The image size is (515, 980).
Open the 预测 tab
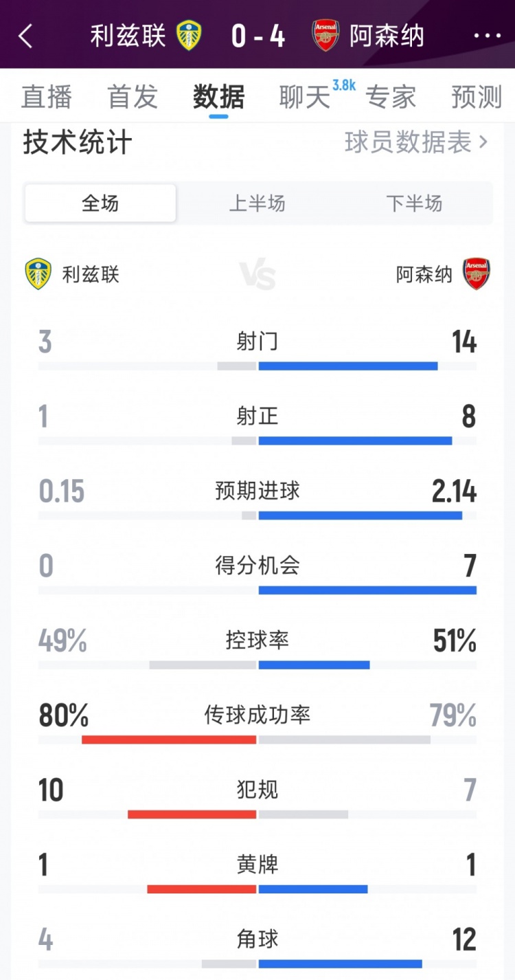[477, 97]
